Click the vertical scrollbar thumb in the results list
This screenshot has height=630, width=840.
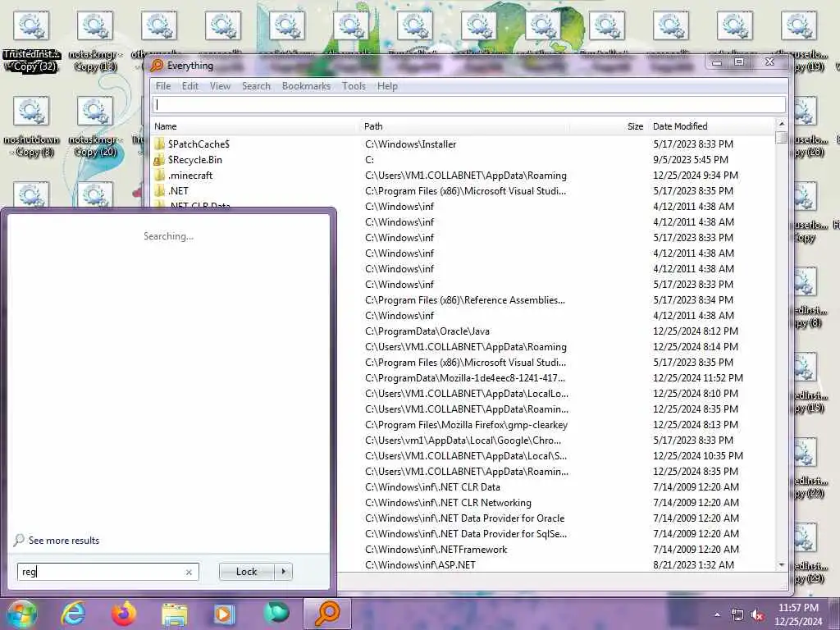click(x=781, y=138)
